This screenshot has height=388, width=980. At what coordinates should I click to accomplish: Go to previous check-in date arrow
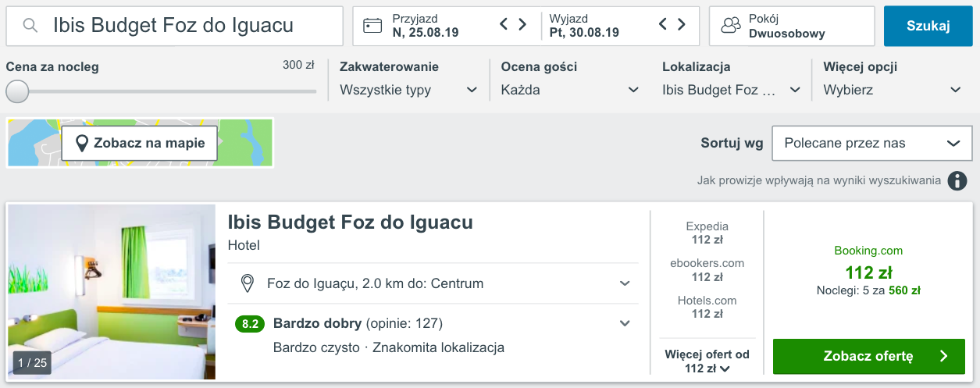(504, 24)
